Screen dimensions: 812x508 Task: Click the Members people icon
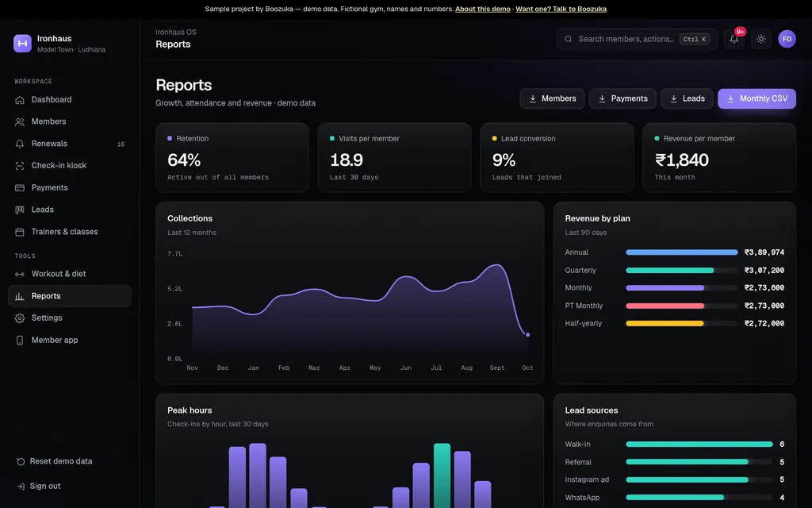pyautogui.click(x=20, y=121)
